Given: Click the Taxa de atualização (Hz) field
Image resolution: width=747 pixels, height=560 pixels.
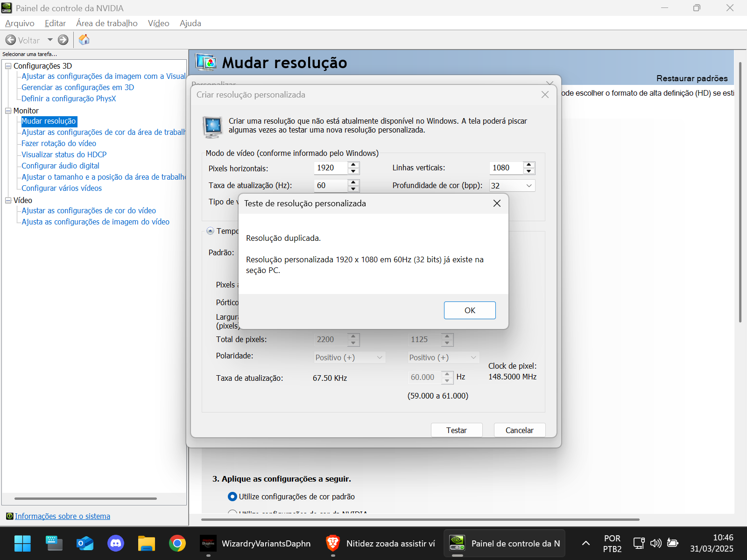Looking at the screenshot, I should point(331,186).
